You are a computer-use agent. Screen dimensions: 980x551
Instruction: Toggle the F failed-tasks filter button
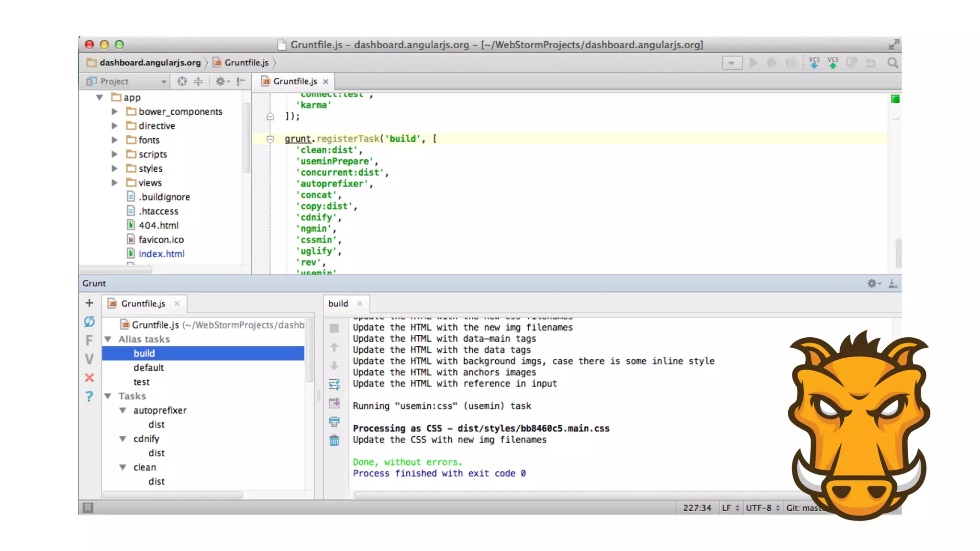[89, 340]
